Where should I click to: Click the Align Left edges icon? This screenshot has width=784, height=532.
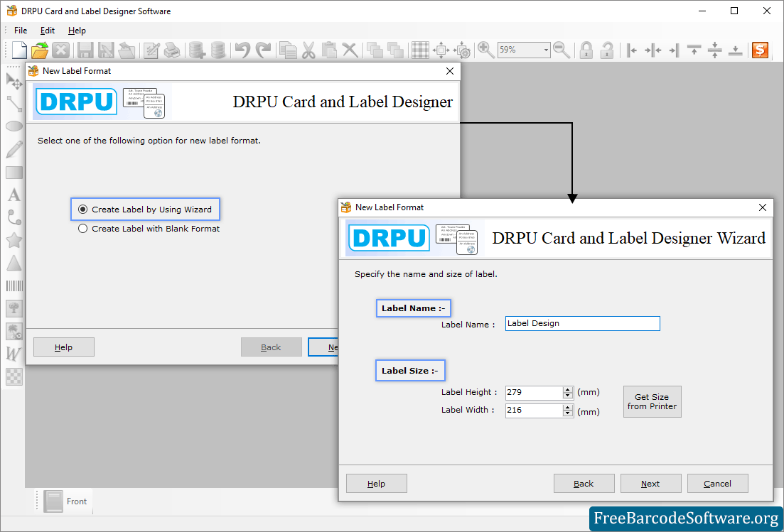tap(632, 50)
